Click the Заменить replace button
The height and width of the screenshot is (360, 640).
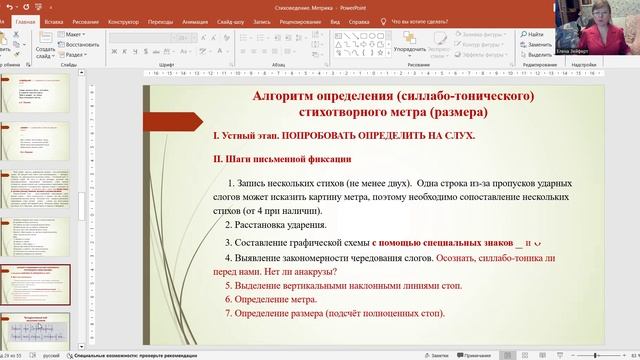[536, 44]
